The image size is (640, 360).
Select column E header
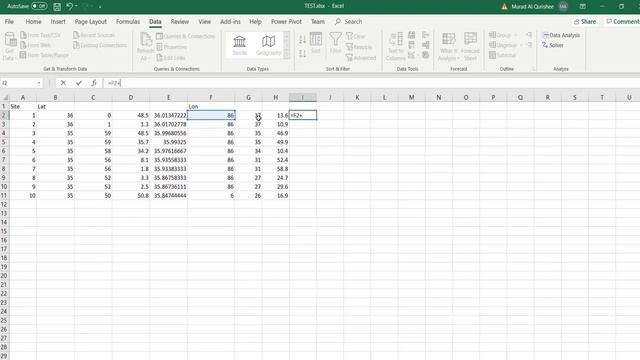click(169, 98)
